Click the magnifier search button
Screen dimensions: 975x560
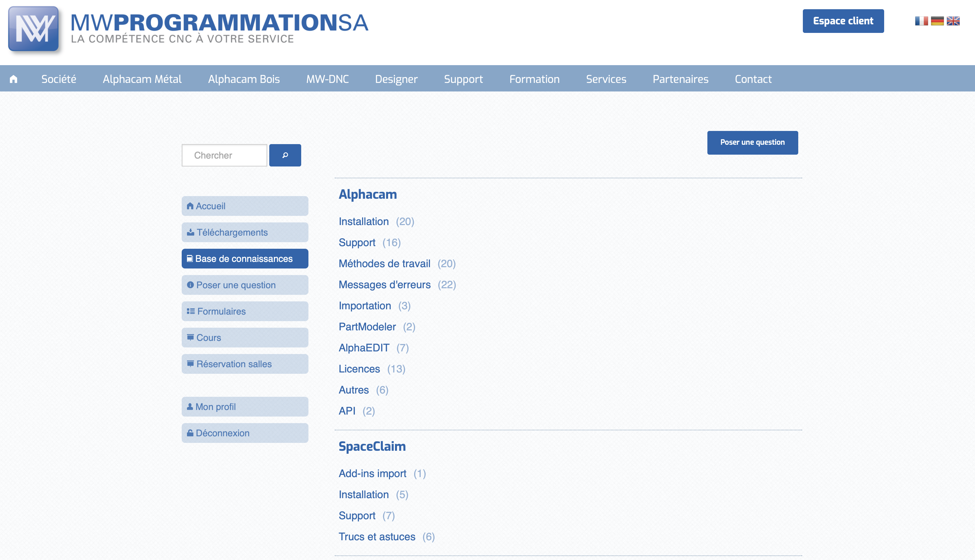coord(285,155)
